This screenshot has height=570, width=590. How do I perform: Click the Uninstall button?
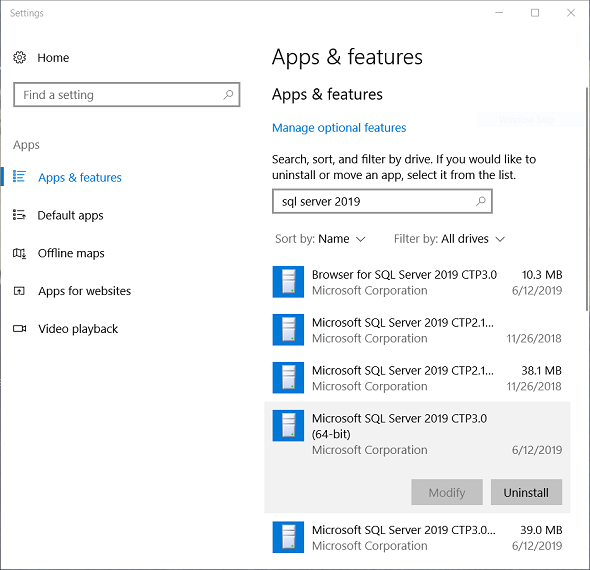526,492
